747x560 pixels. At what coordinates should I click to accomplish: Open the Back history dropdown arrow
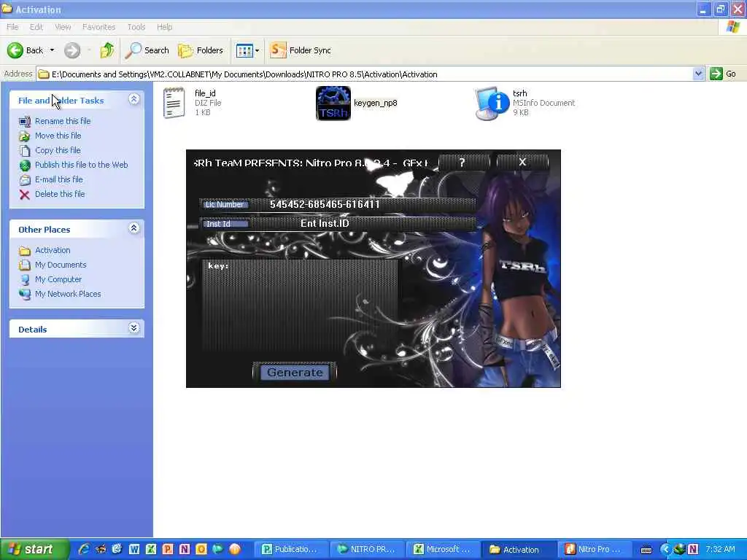point(52,50)
